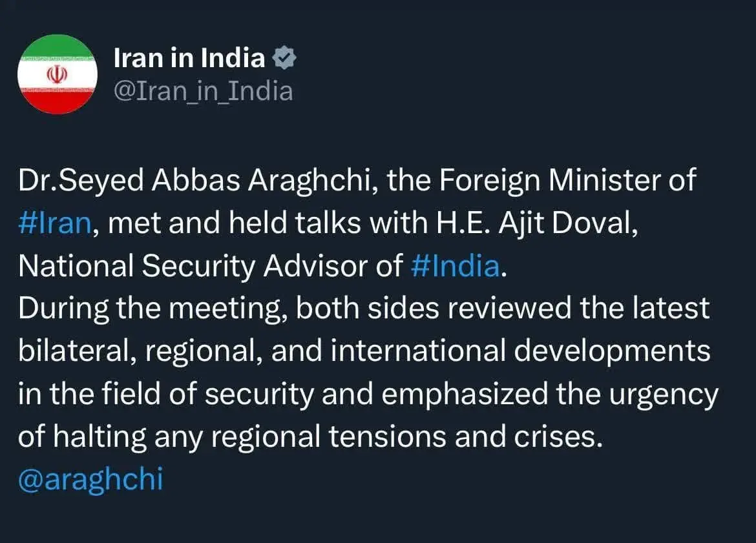Click the phrase regional tensions and crises
The height and width of the screenshot is (543, 756).
[407, 437]
